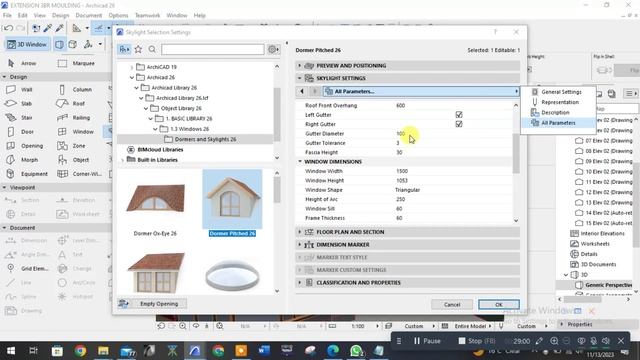Uncheck the Right Gutter checkbox
Image resolution: width=640 pixels, height=360 pixels.
[x=459, y=124]
